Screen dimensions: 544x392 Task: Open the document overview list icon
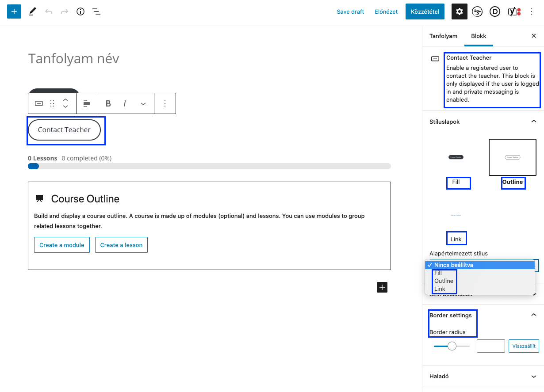pos(96,11)
